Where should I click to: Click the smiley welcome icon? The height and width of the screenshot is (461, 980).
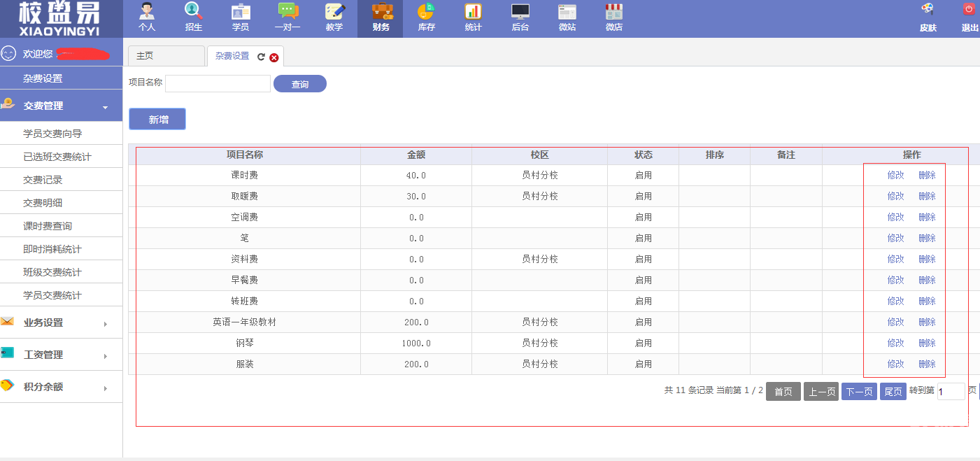tap(8, 53)
